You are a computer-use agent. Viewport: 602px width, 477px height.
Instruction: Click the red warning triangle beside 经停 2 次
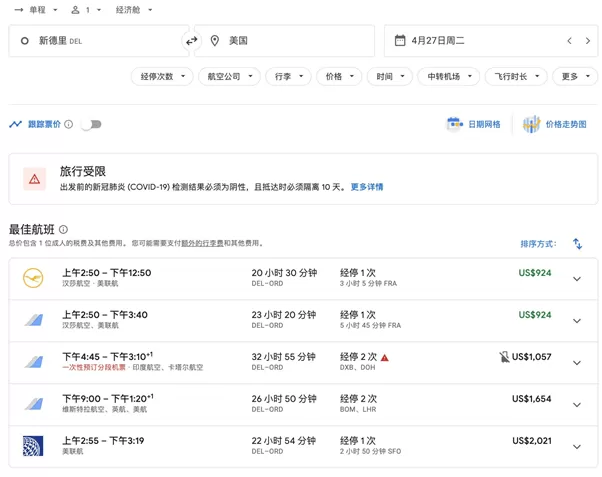(385, 358)
